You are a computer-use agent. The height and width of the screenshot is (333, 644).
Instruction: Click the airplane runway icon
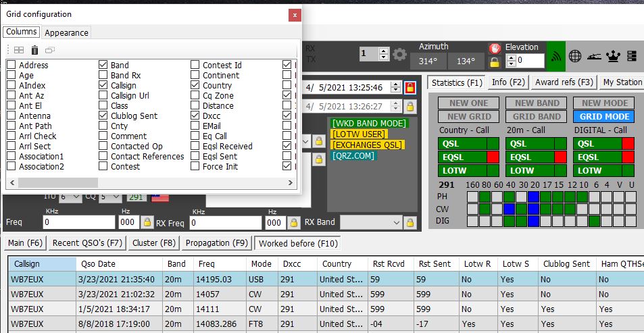point(594,56)
